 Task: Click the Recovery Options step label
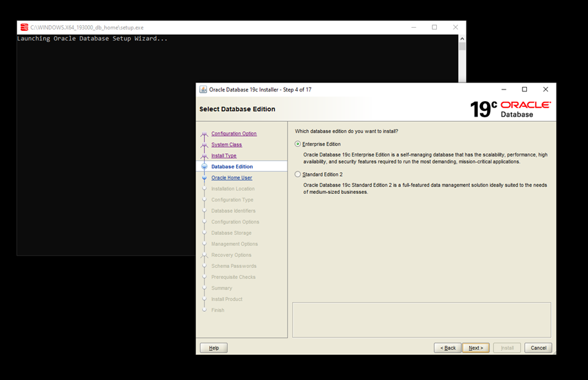pos(232,255)
